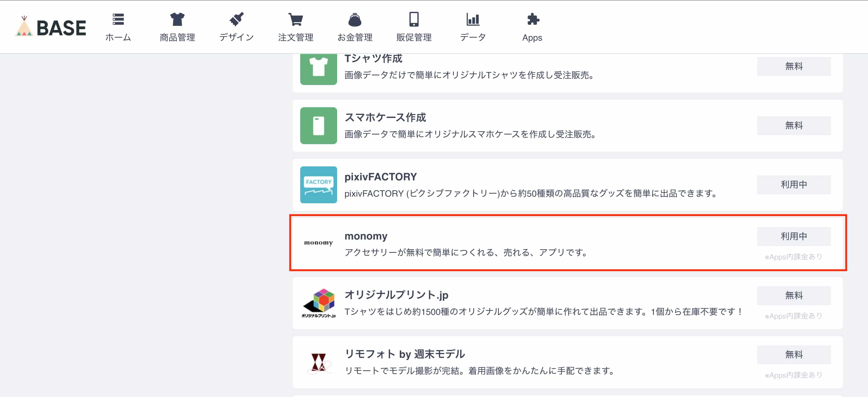Select the 注文管理 menu label
The height and width of the screenshot is (397, 868).
[296, 37]
